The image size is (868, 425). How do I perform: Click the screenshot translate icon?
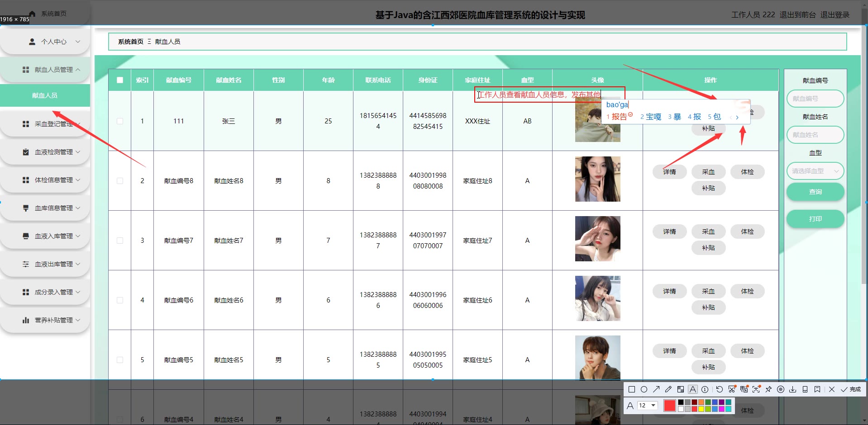click(x=744, y=389)
